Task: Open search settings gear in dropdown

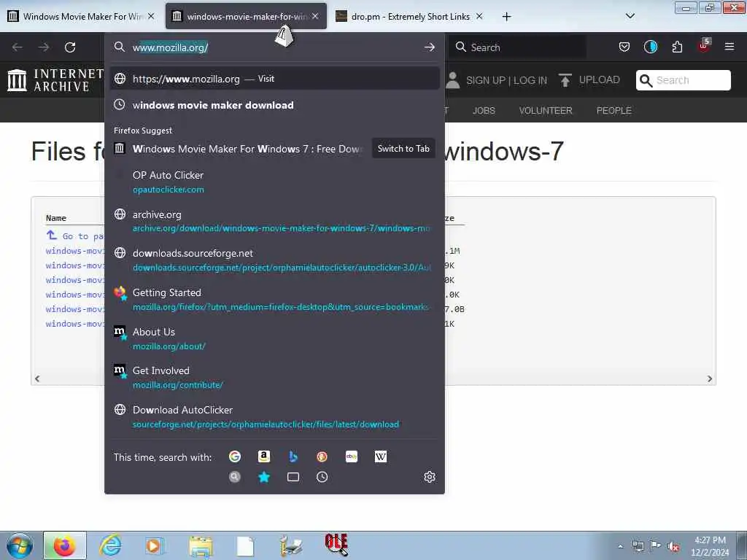Action: [429, 477]
